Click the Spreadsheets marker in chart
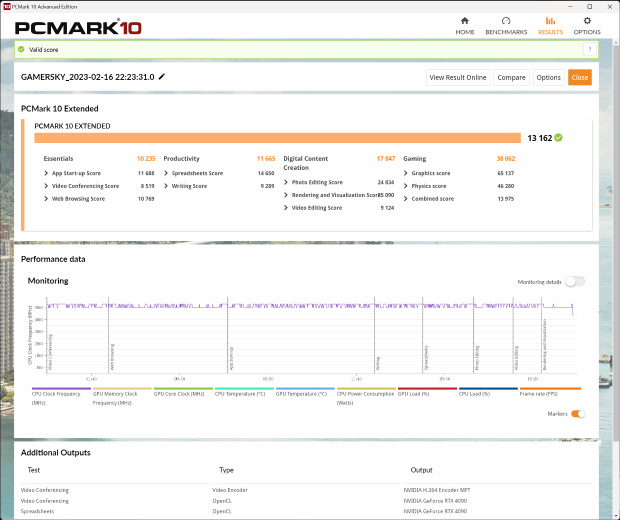This screenshot has height=520, width=620. pyautogui.click(x=426, y=358)
